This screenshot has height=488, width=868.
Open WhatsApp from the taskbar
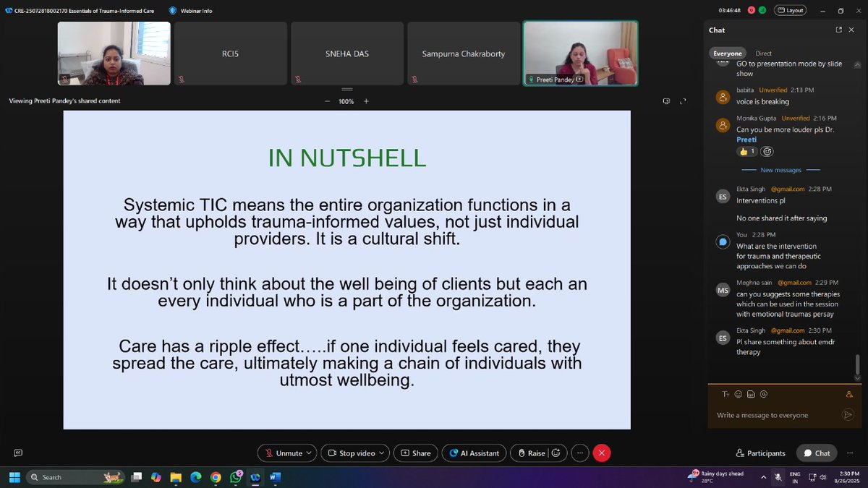click(x=236, y=477)
